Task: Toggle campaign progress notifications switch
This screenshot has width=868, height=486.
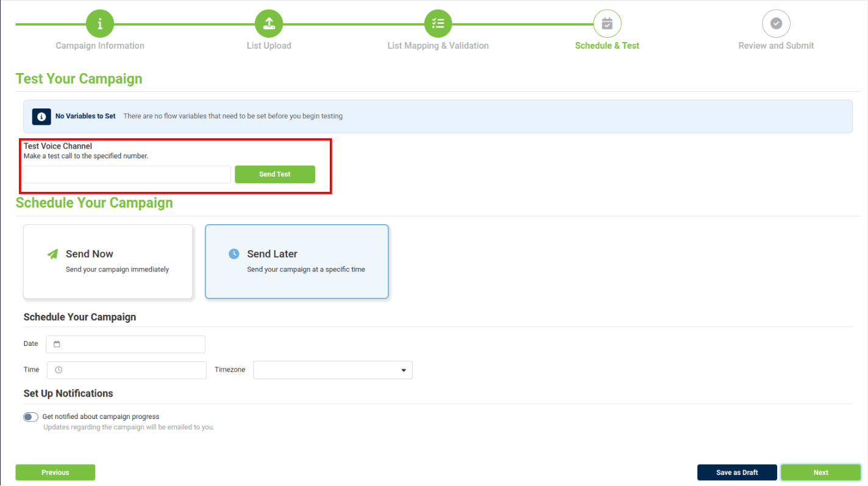Action: 30,417
